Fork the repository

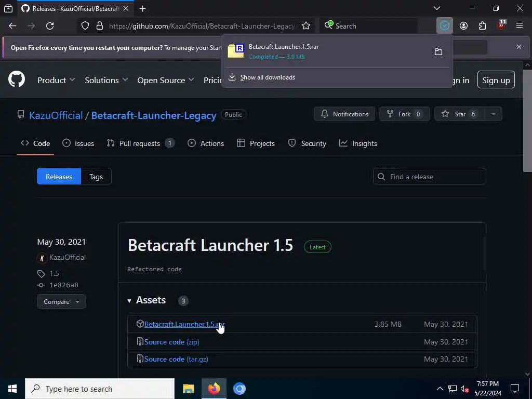pos(404,114)
